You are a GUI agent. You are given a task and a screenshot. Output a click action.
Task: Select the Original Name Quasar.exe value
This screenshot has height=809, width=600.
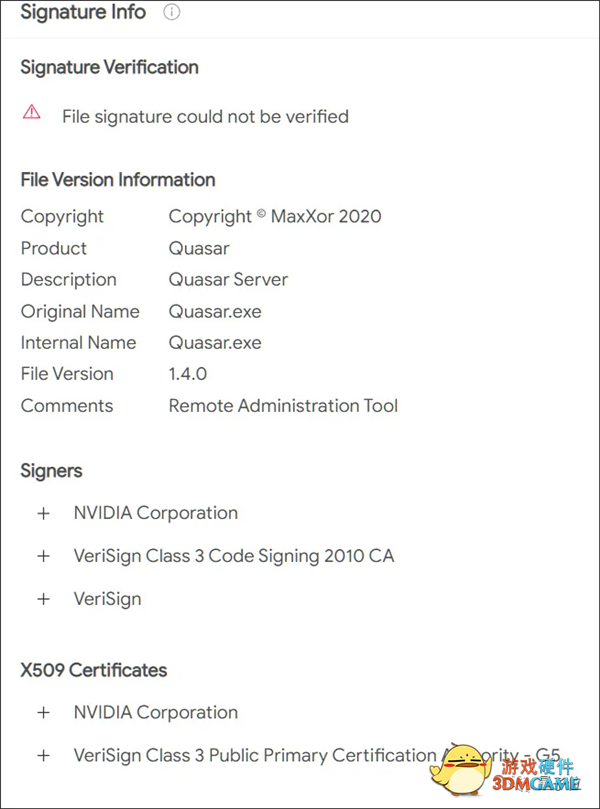coord(215,312)
